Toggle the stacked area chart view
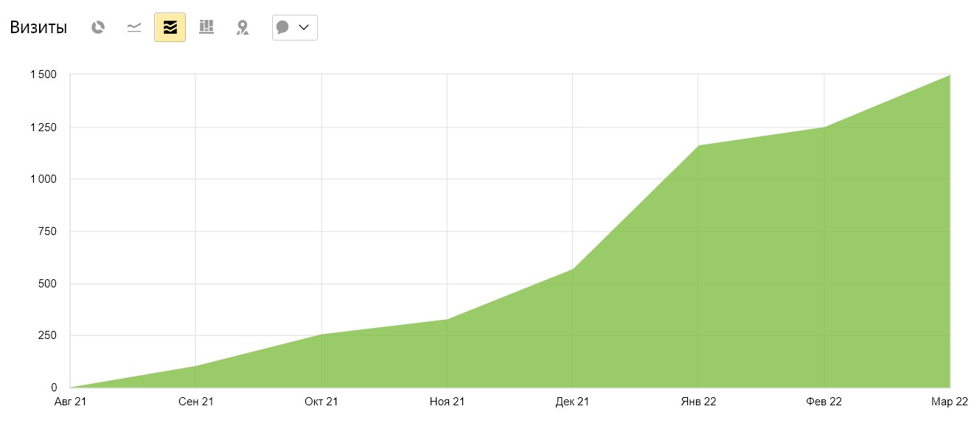Image resolution: width=980 pixels, height=437 pixels. 170,28
